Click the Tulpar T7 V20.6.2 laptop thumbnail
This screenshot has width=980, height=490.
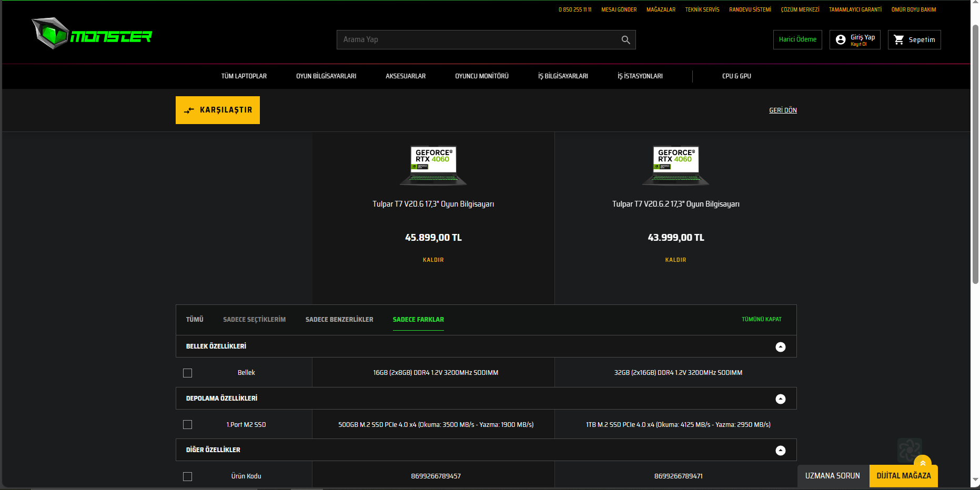point(676,166)
